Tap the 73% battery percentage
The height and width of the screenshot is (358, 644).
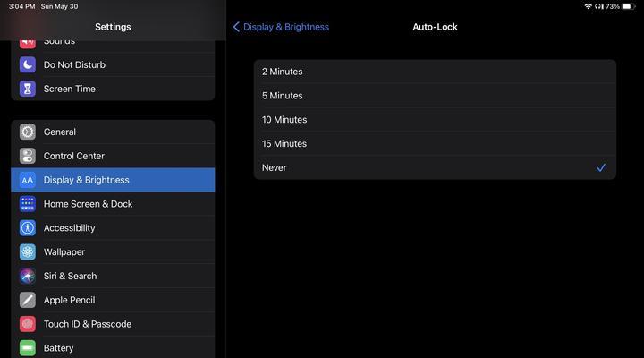613,6
